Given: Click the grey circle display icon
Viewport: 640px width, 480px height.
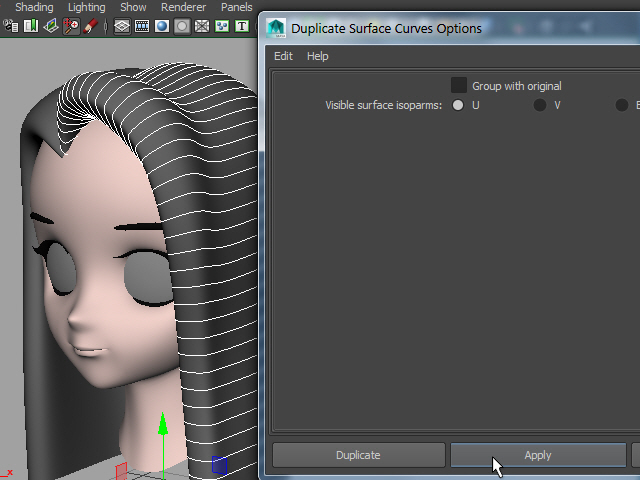Looking at the screenshot, I should [x=181, y=26].
